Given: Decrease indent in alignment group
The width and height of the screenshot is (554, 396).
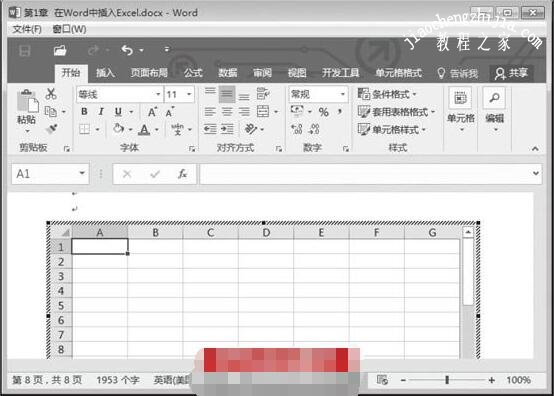Looking at the screenshot, I should point(210,129).
